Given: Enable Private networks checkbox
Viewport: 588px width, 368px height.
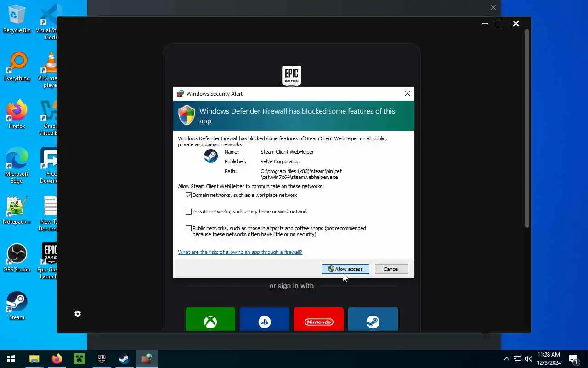Looking at the screenshot, I should 188,212.
